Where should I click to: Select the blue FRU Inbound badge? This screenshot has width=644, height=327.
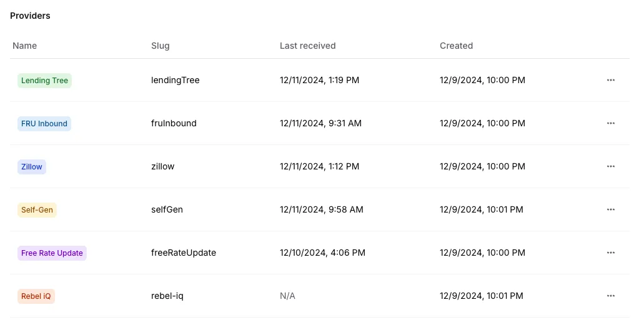[44, 124]
